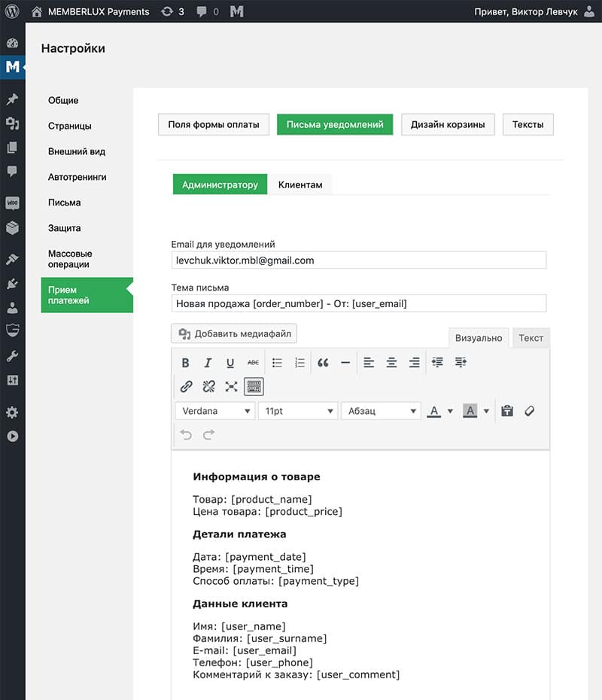Toggle the toolbar visibility keyboard icon

254,387
